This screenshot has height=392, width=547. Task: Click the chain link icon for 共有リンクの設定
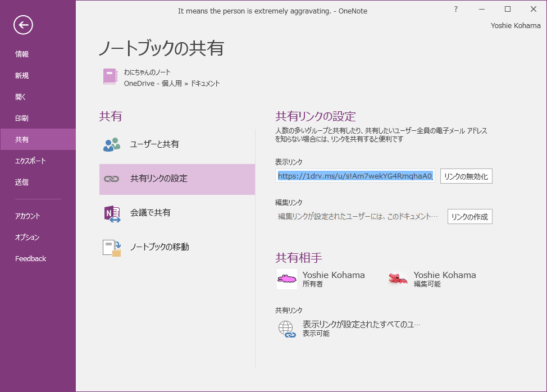coord(112,179)
